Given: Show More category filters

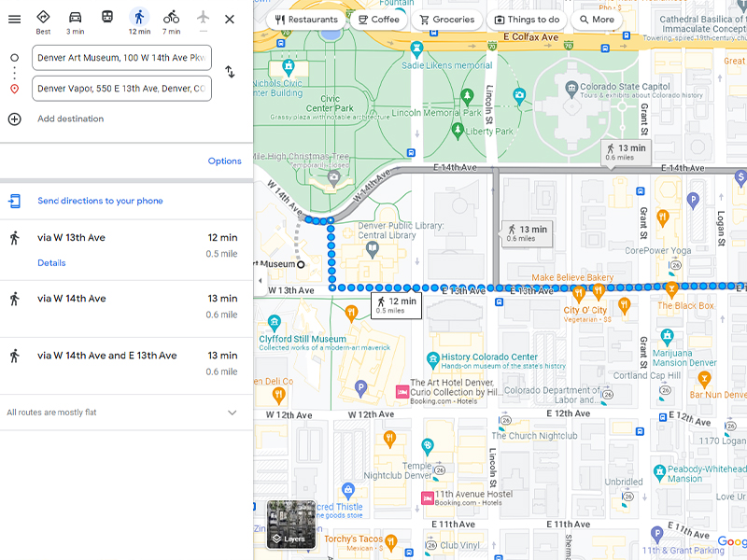Looking at the screenshot, I should tap(597, 20).
